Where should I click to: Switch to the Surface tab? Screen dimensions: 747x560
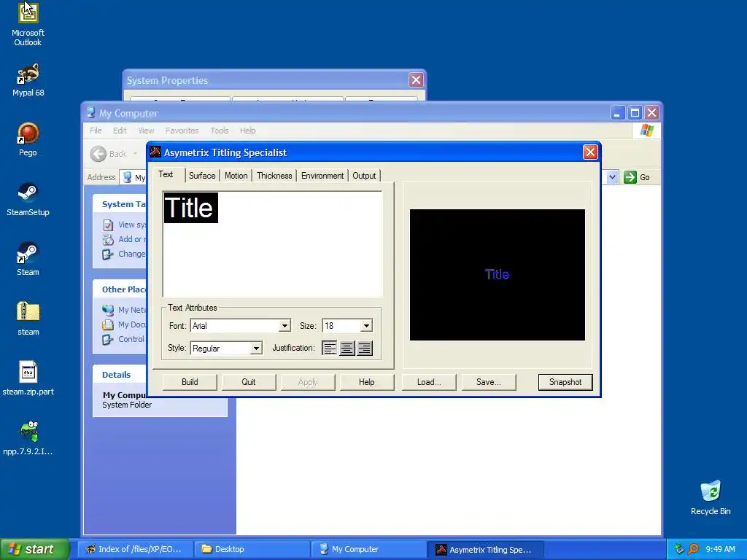[x=202, y=176]
